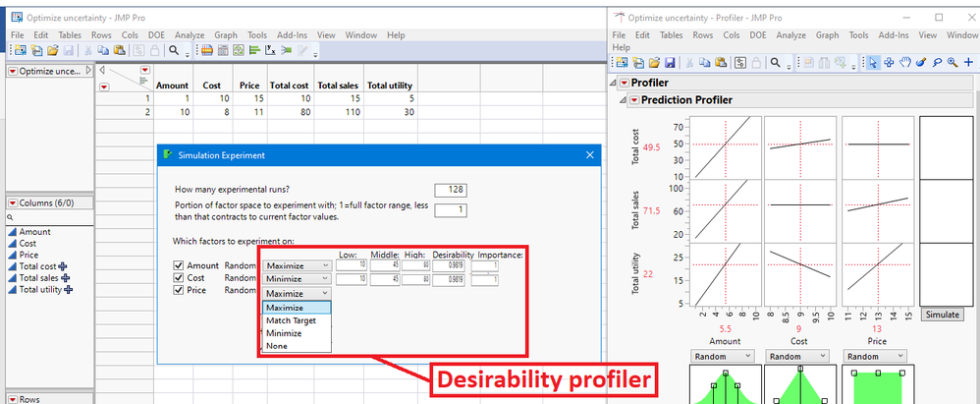Image resolution: width=980 pixels, height=404 pixels.
Task: Select Amount column in Columns list
Action: pos(34,231)
